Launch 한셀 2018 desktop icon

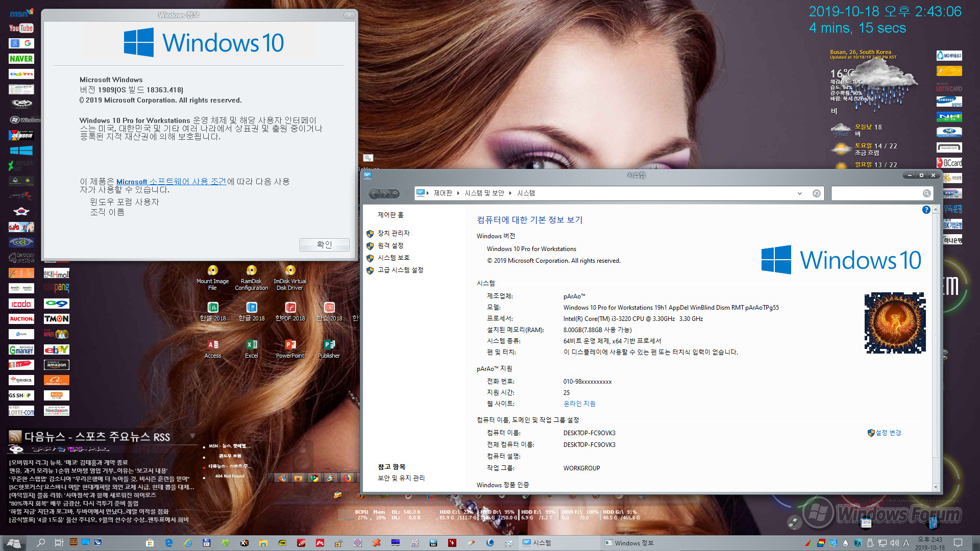click(213, 311)
